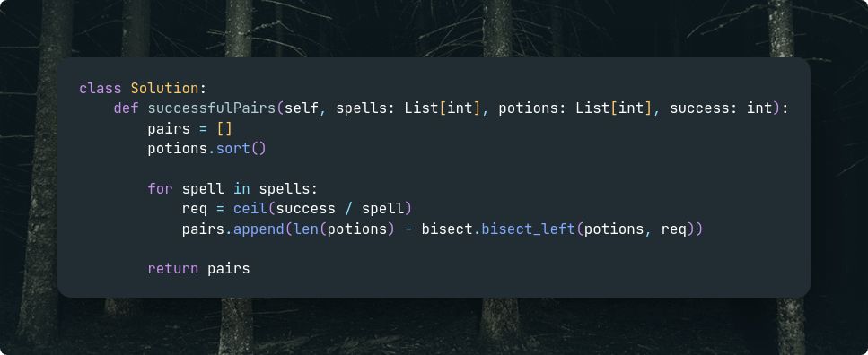Viewport: 868px width, 355px height.
Task: Click bisect_left method name
Action: pyautogui.click(x=528, y=229)
